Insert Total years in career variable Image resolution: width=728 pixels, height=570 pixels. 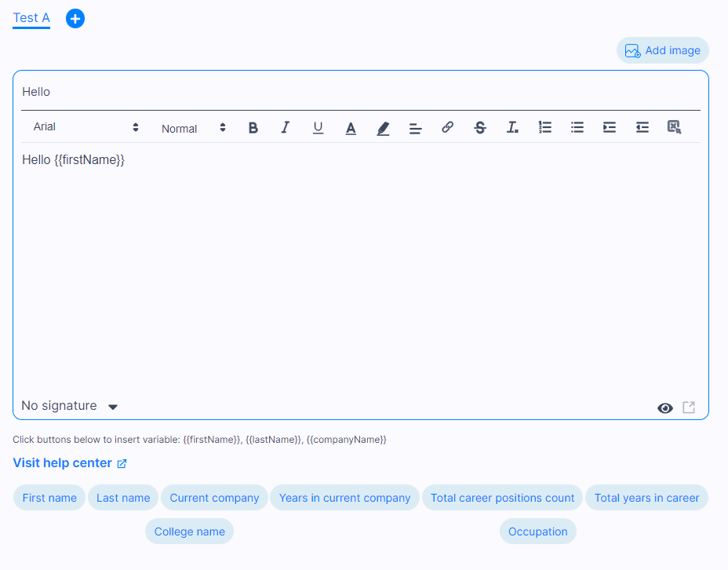[x=646, y=498]
